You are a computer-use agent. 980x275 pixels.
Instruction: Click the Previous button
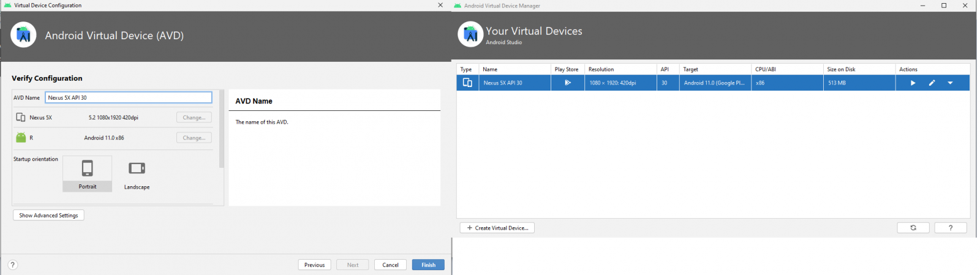click(314, 265)
